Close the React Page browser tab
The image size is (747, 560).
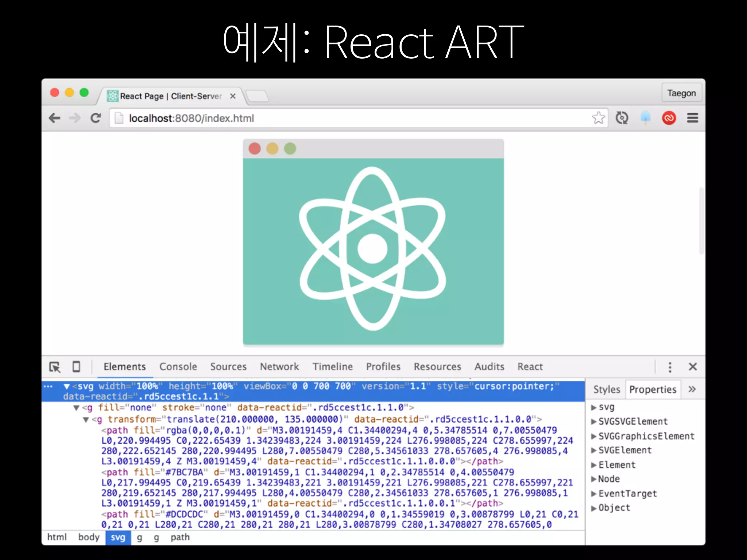coord(233,96)
